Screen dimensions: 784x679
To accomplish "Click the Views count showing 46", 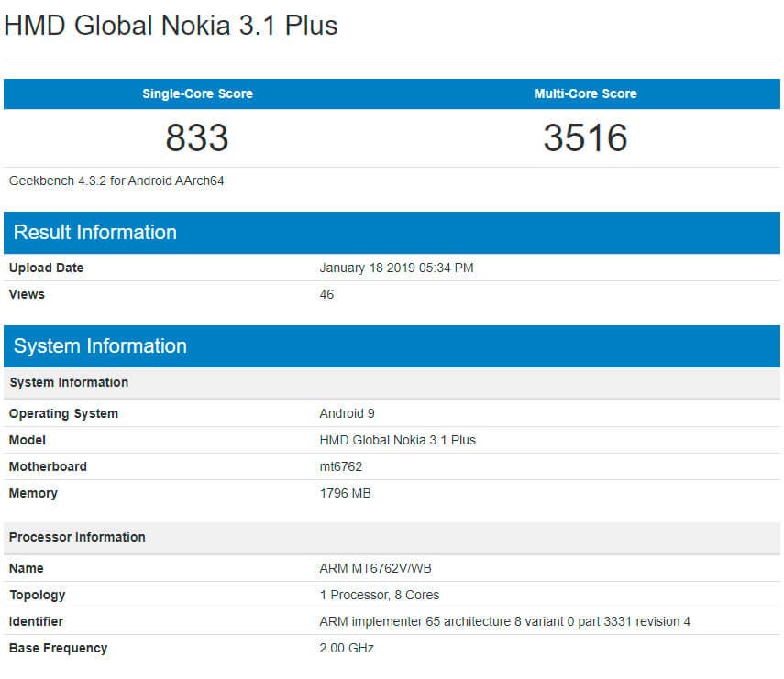I will pyautogui.click(x=326, y=294).
